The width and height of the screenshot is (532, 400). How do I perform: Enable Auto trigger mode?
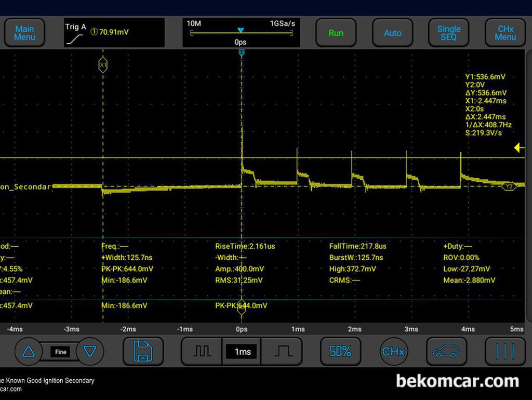pyautogui.click(x=392, y=33)
